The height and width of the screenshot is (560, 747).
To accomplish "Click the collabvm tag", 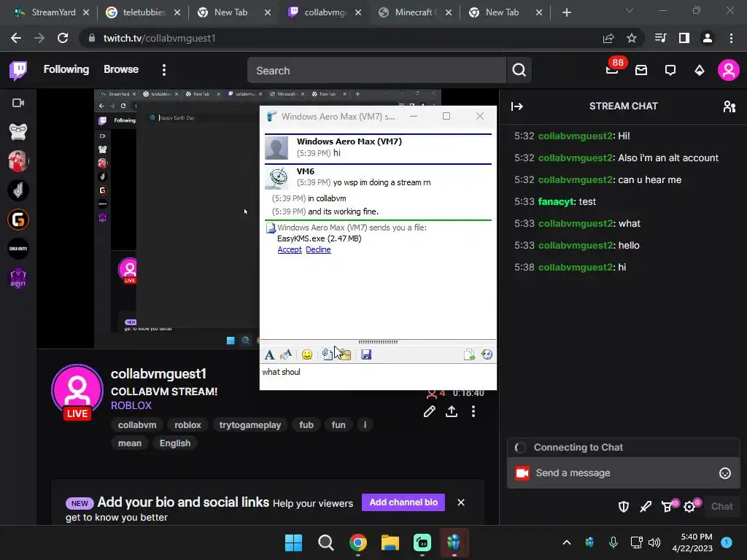I will click(x=137, y=425).
